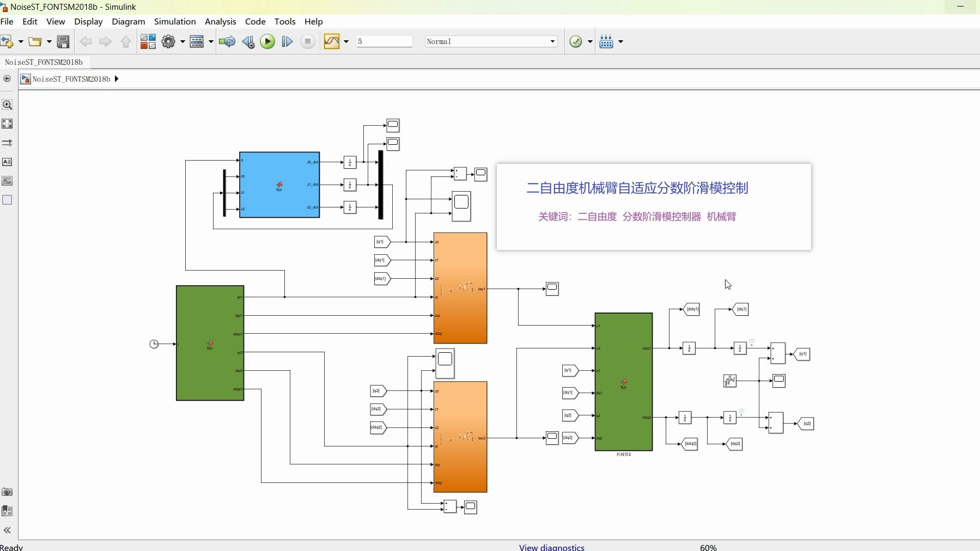Viewport: 980px width, 551px height.
Task: Select the random signal generator block
Action: (730, 381)
